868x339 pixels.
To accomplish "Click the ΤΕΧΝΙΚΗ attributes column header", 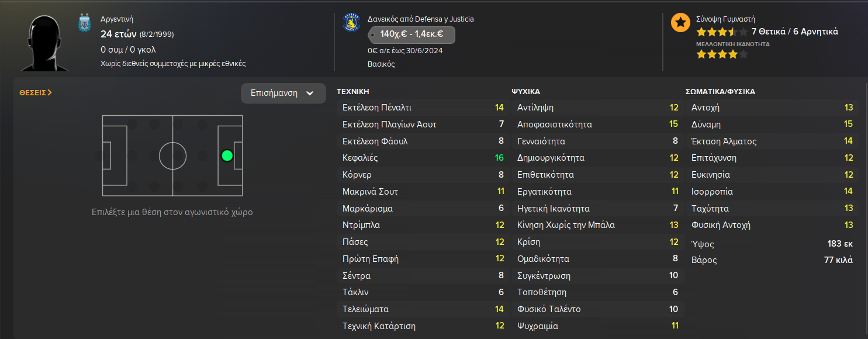I will 353,92.
